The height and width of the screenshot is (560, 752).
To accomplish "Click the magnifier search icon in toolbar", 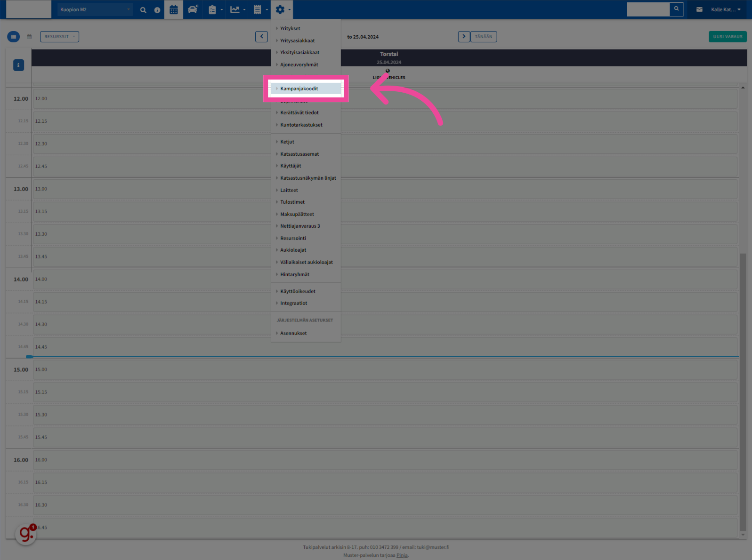I will 143,9.
